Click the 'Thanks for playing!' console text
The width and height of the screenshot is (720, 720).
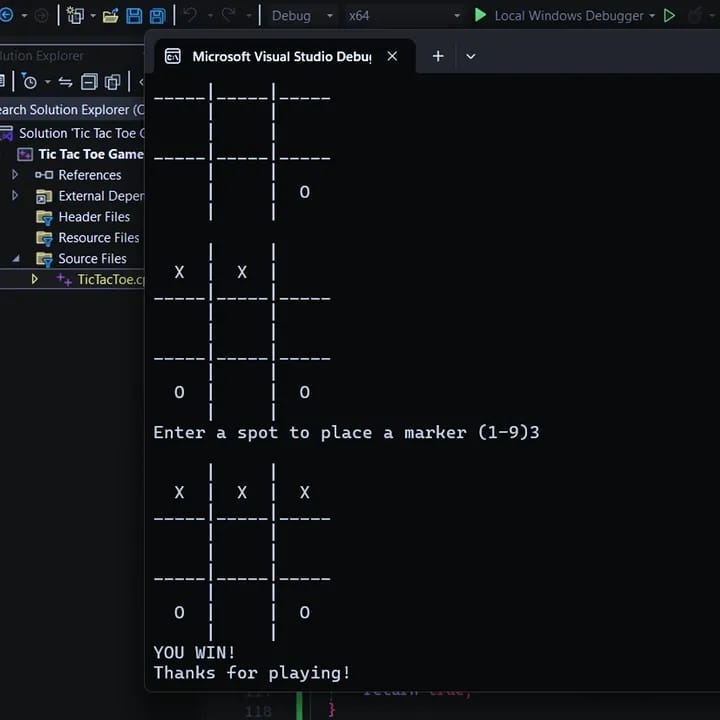(252, 673)
